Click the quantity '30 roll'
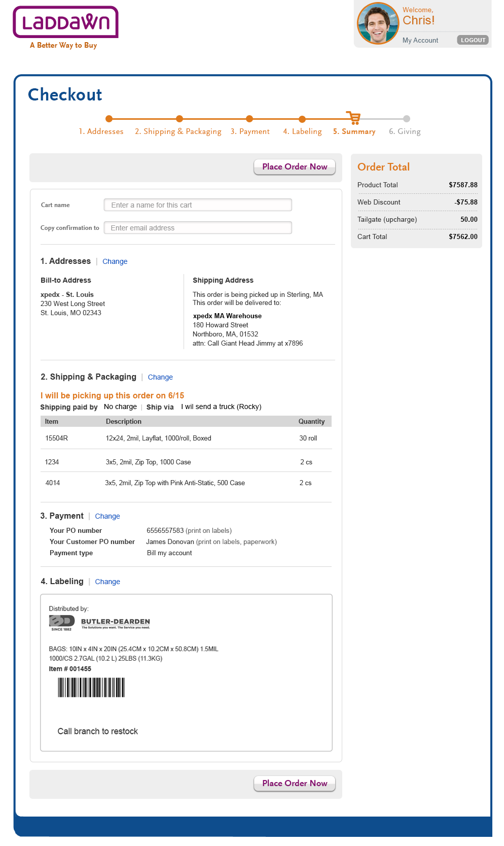The image size is (504, 846). click(308, 438)
